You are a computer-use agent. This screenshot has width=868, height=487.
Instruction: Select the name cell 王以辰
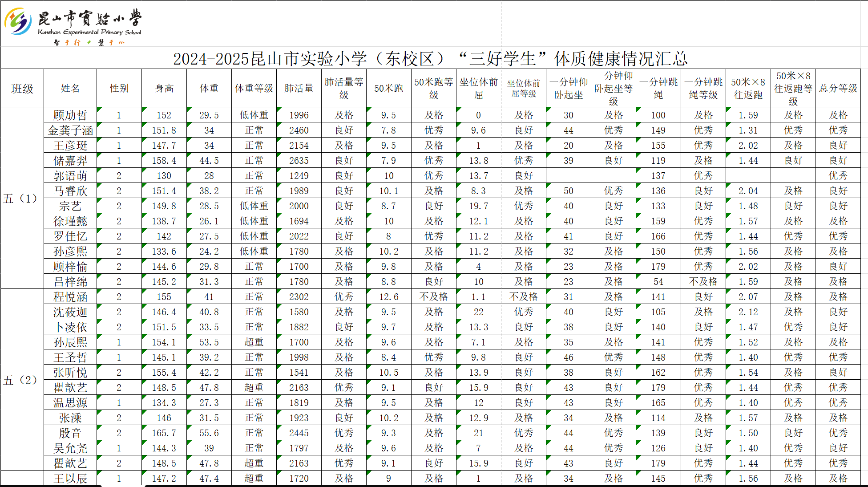click(x=70, y=479)
